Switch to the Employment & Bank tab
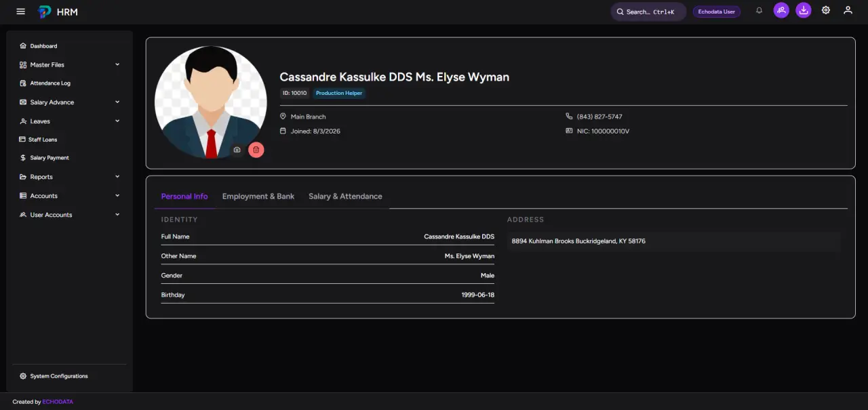Image resolution: width=868 pixels, height=410 pixels. pyautogui.click(x=258, y=197)
